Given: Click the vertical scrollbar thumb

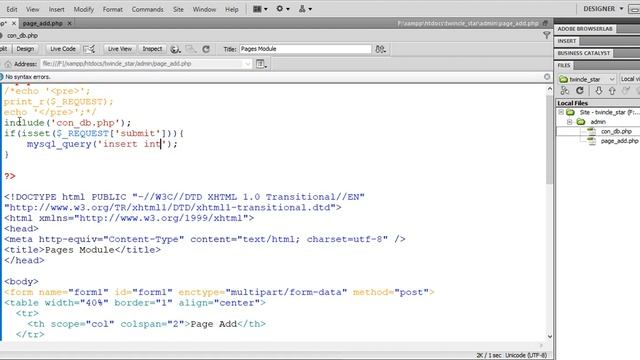Looking at the screenshot, I should [549, 139].
